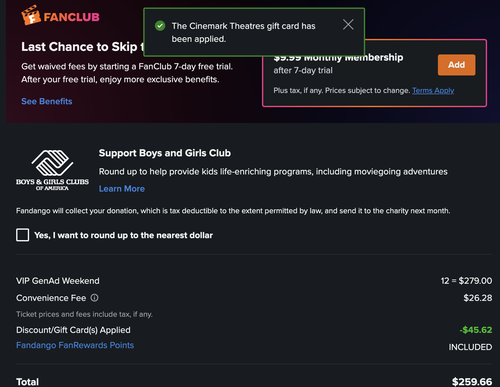Check the round up to nearest dollar box
This screenshot has height=387, width=500.
22,235
